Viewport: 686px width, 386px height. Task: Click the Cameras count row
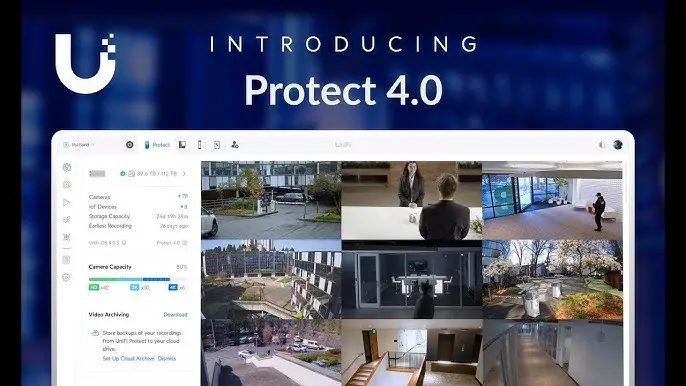(x=138, y=197)
